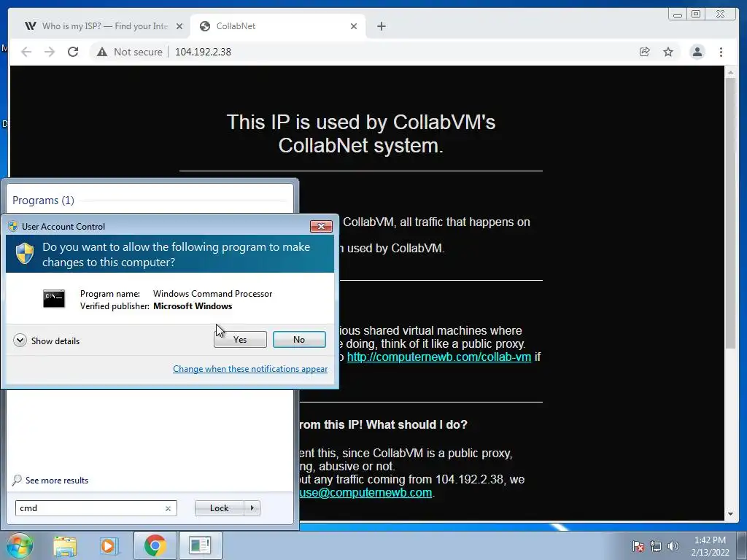Click No in the User Account Control dialog
The height and width of the screenshot is (560, 747).
(299, 340)
